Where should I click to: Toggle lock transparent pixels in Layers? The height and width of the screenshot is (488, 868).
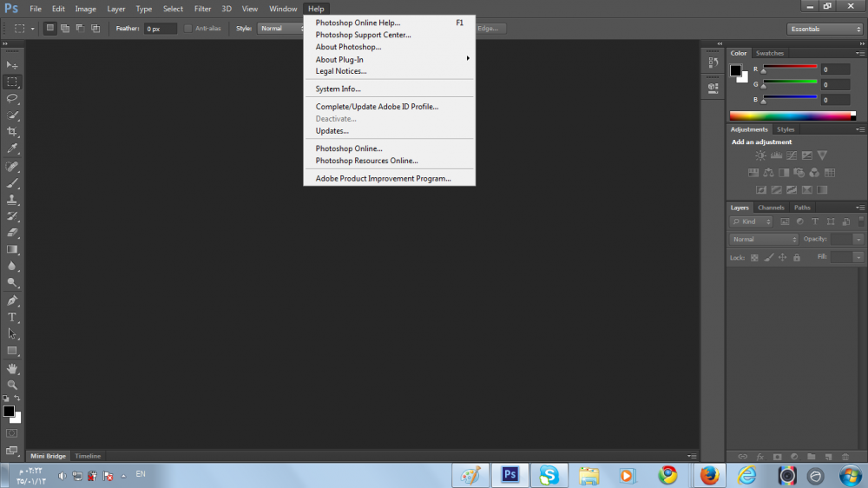754,258
